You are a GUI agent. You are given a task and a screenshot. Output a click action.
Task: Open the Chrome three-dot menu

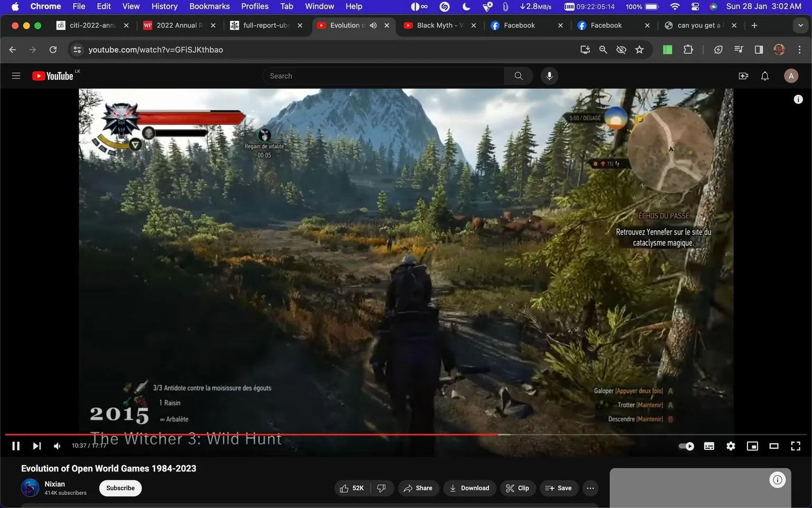pyautogui.click(x=800, y=49)
